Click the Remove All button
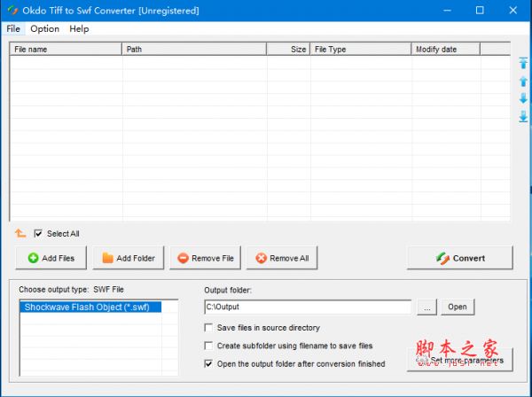Screen dimensions: 532x397 pyautogui.click(x=282, y=258)
